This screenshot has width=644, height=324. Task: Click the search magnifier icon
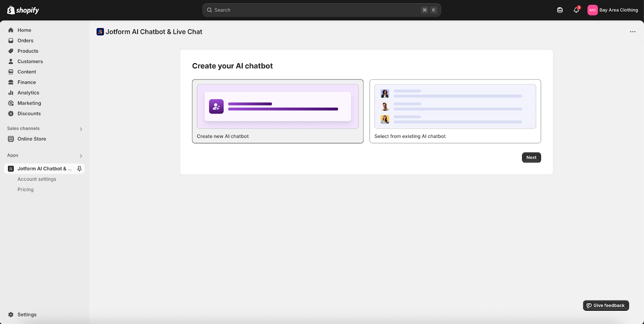(209, 10)
